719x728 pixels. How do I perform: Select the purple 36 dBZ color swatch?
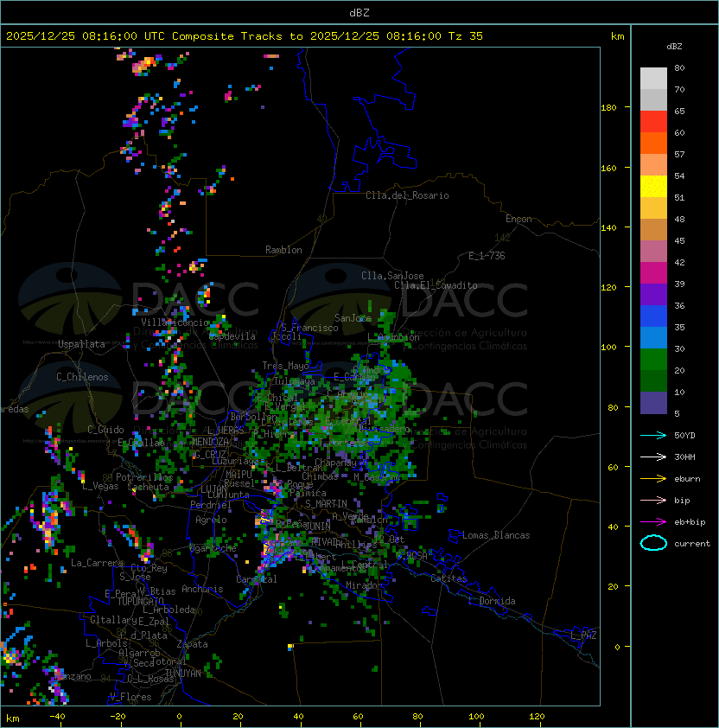653,295
